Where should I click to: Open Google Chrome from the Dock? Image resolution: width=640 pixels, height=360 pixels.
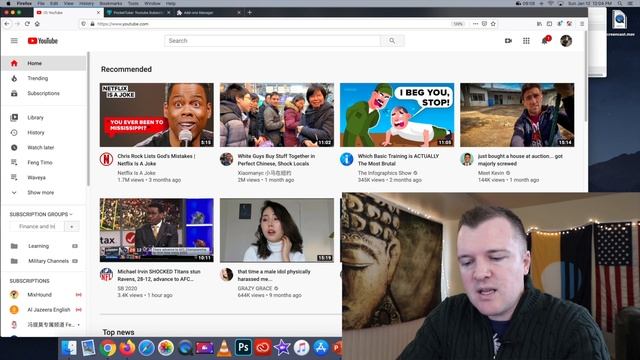pyautogui.click(x=108, y=348)
